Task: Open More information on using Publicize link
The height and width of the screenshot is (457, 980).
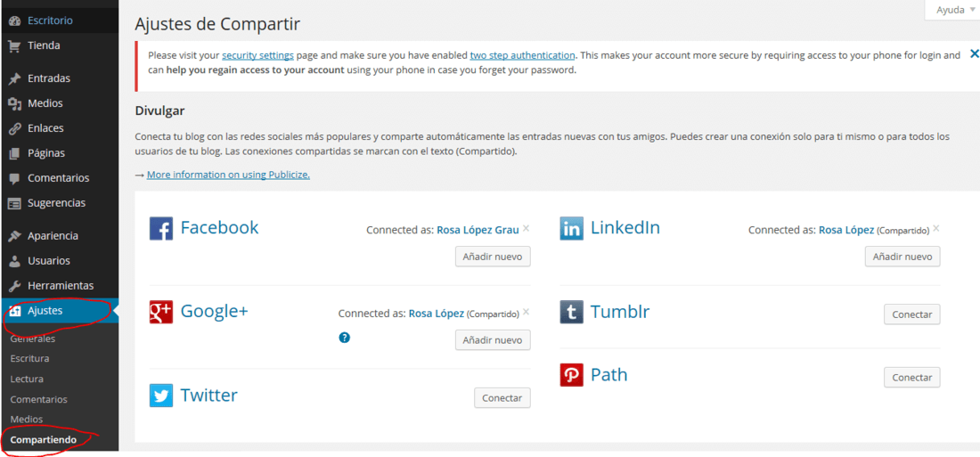Action: [x=228, y=175]
